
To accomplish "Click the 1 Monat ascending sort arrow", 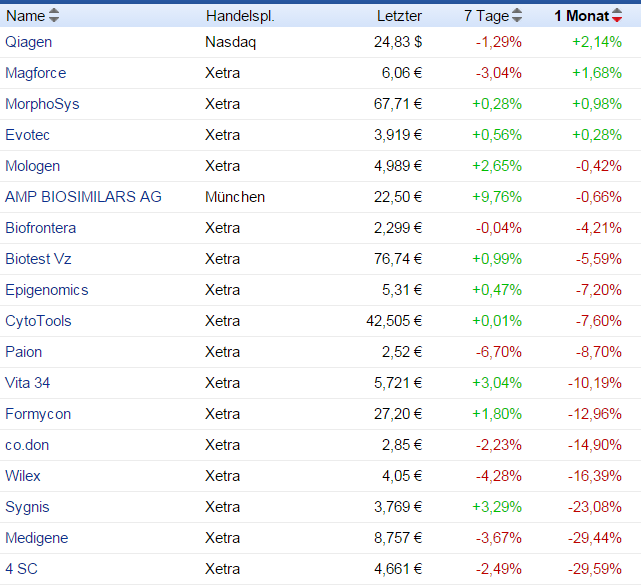I will pyautogui.click(x=617, y=11).
